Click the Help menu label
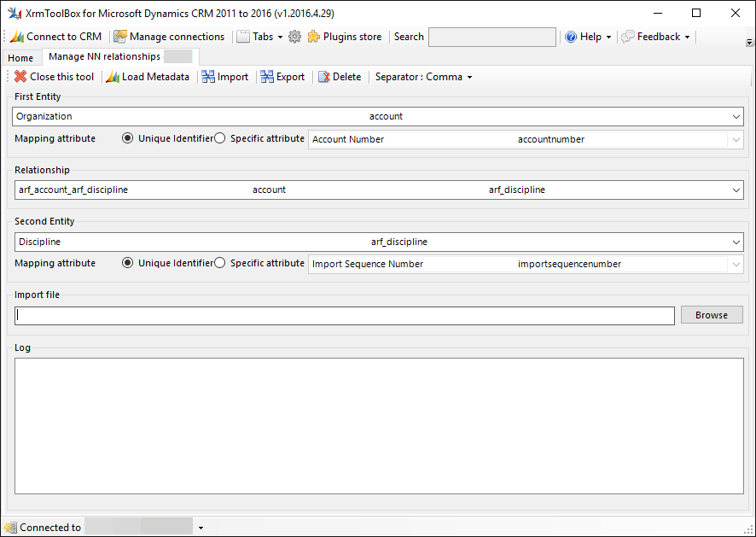 590,37
